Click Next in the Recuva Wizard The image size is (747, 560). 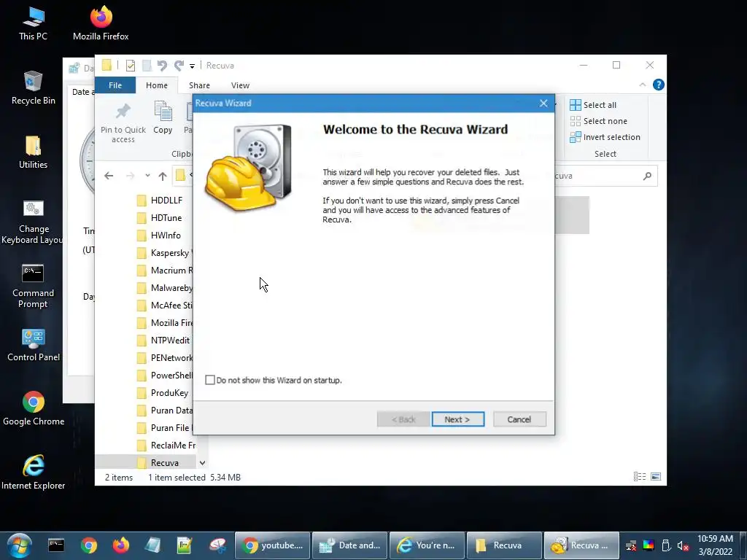458,419
